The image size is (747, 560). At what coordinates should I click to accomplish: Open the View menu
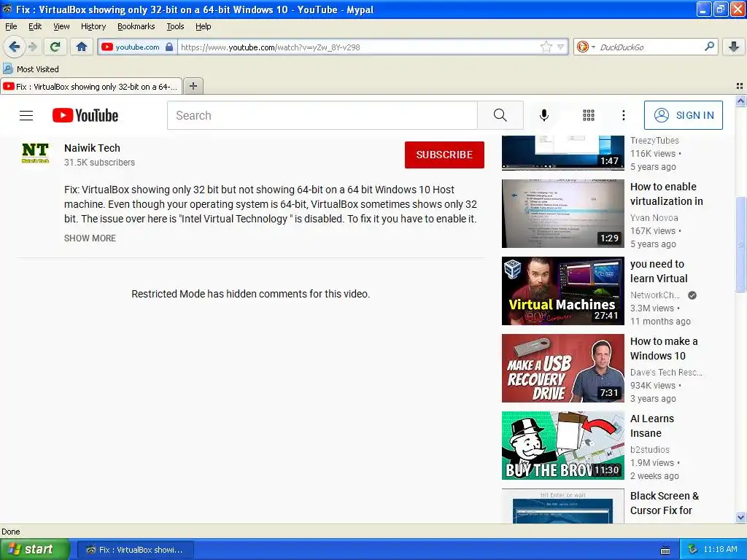coord(61,26)
